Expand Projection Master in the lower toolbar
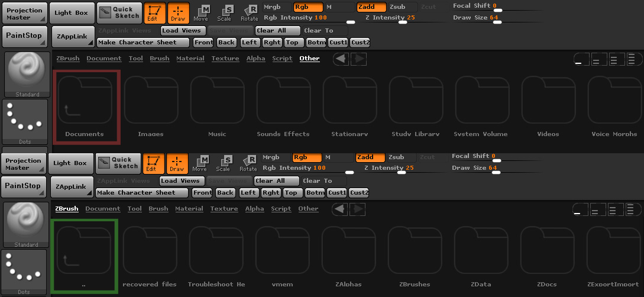644x297 pixels. pyautogui.click(x=23, y=164)
